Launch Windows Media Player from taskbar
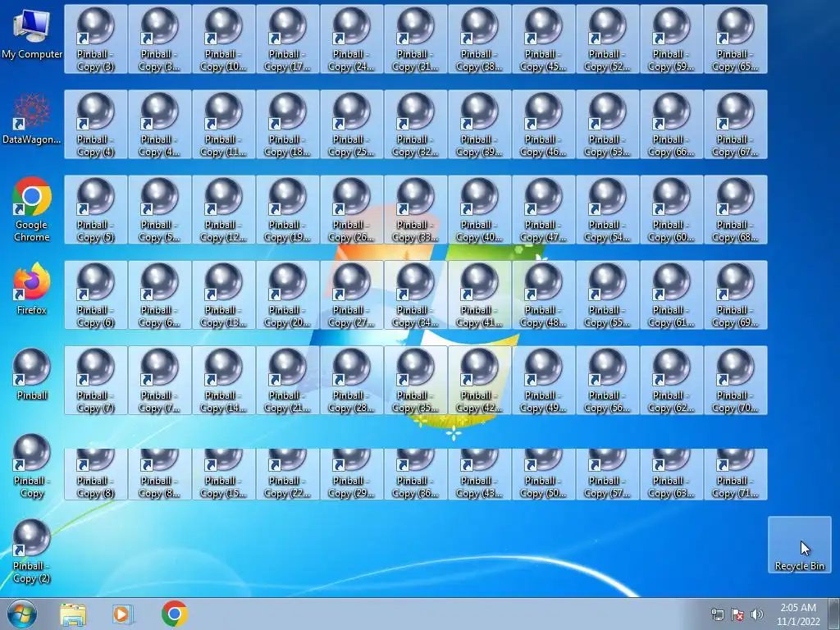The image size is (840, 630). 123,614
